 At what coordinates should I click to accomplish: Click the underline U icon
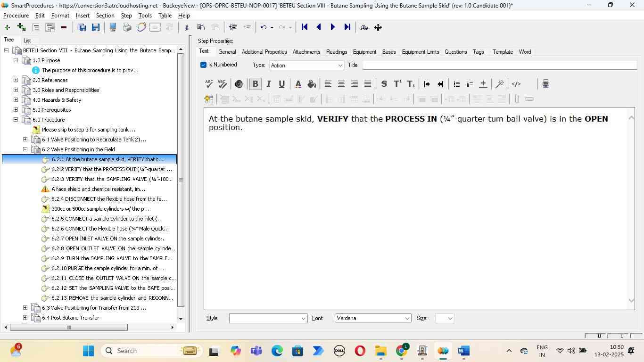[281, 84]
